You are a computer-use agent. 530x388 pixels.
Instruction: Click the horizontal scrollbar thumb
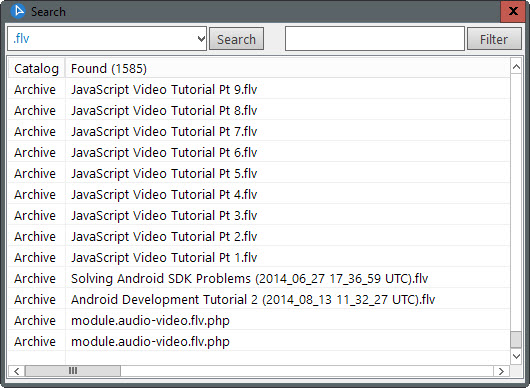tap(73, 371)
